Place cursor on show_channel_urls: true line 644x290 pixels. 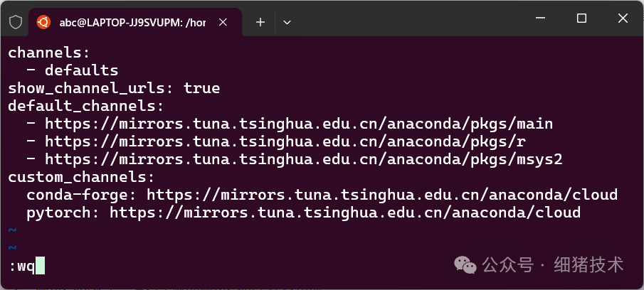pos(114,88)
